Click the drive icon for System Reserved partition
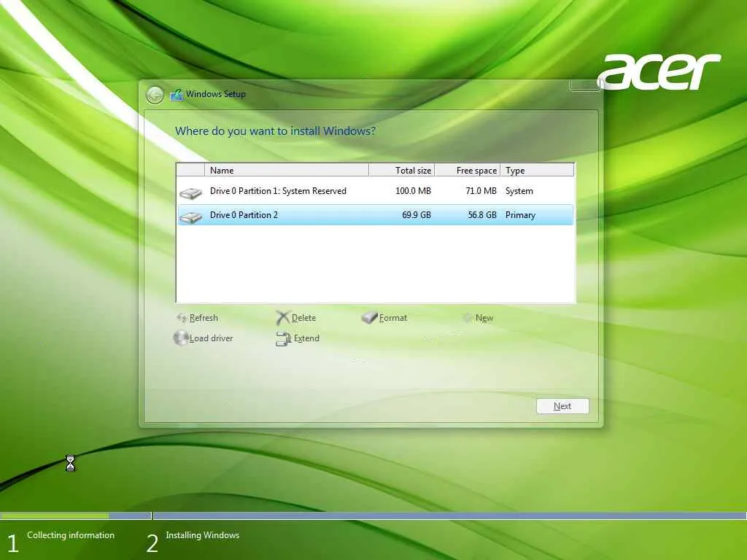 pyautogui.click(x=190, y=192)
